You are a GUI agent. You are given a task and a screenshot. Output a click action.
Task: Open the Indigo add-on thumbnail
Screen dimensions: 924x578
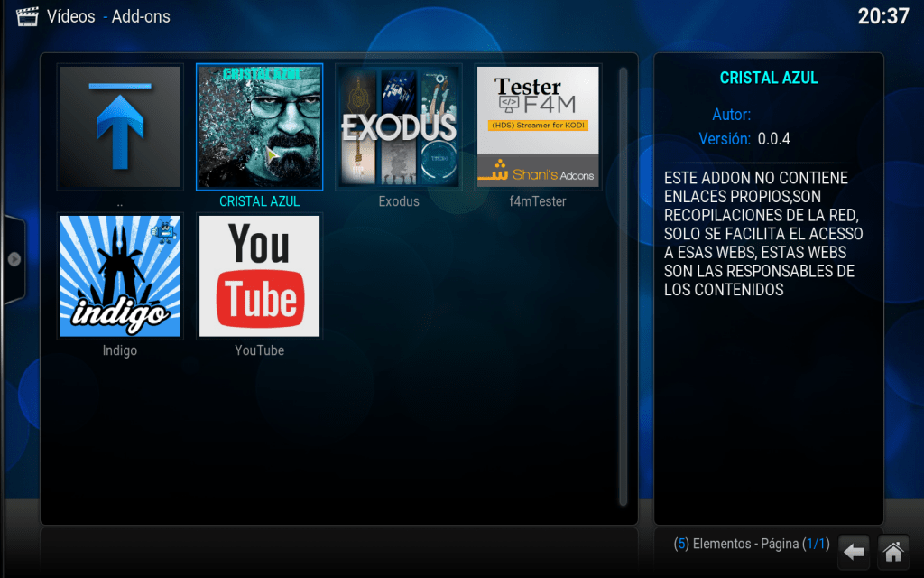pos(120,276)
